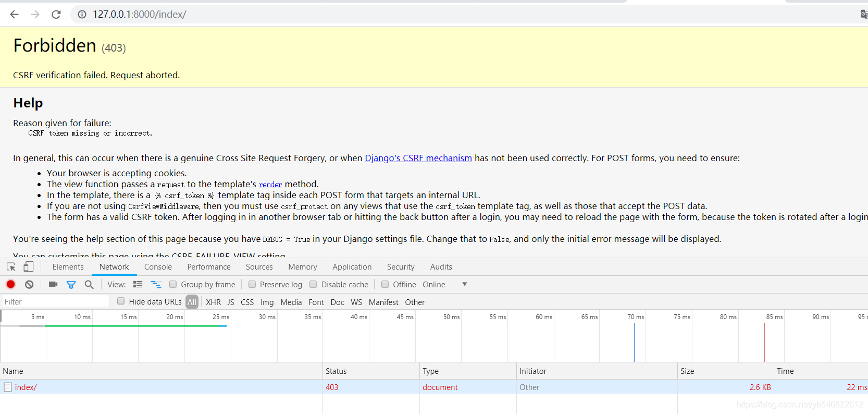Image resolution: width=868 pixels, height=414 pixels.
Task: Filter requests by Other type
Action: pos(415,302)
